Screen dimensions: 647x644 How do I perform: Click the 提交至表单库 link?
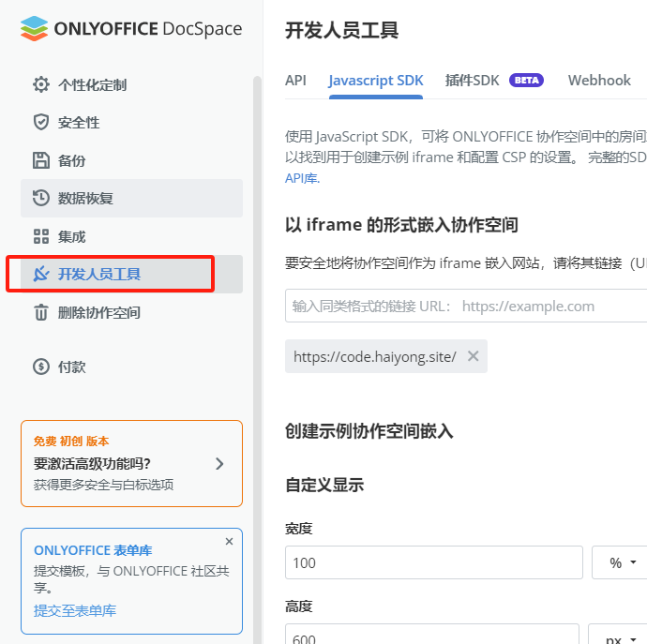75,610
